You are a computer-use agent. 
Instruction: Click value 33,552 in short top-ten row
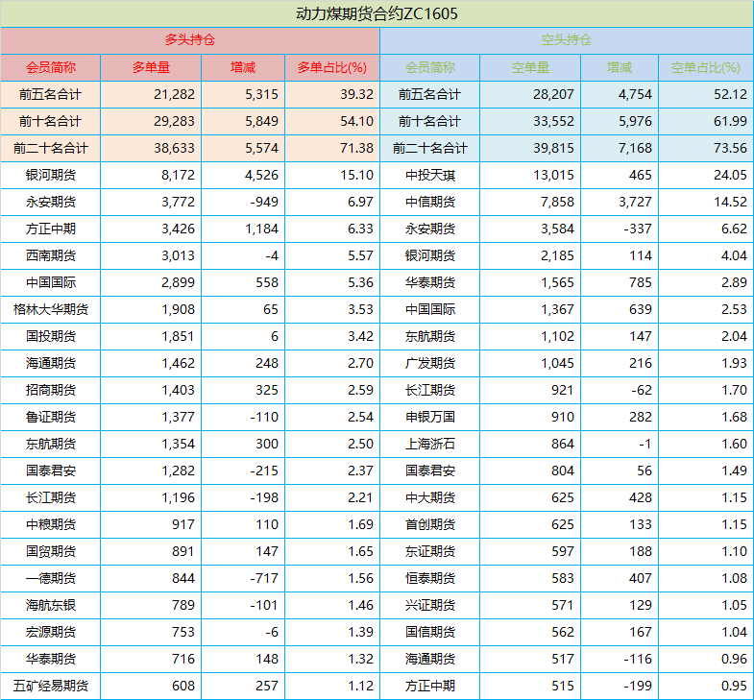point(553,121)
